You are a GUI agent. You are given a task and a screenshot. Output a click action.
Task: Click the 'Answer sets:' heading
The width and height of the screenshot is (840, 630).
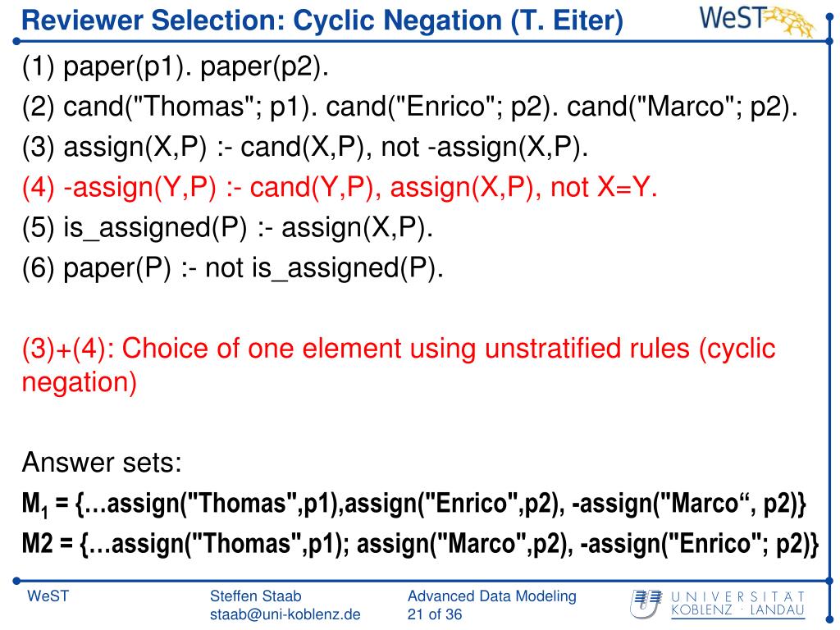(102, 463)
